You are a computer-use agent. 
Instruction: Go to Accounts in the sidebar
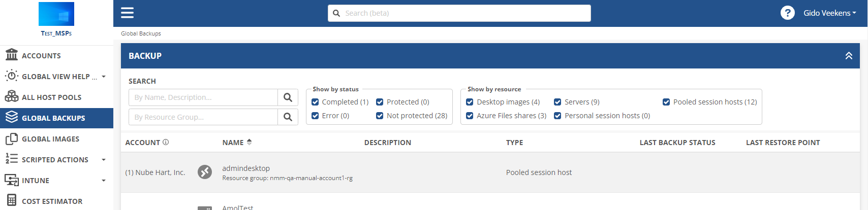[x=41, y=56]
